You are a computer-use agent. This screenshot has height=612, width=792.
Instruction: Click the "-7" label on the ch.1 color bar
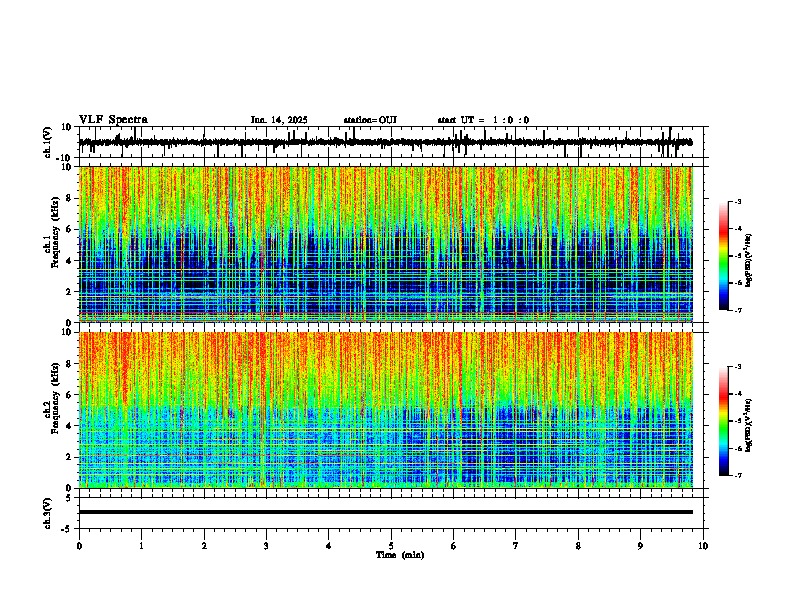pyautogui.click(x=737, y=310)
